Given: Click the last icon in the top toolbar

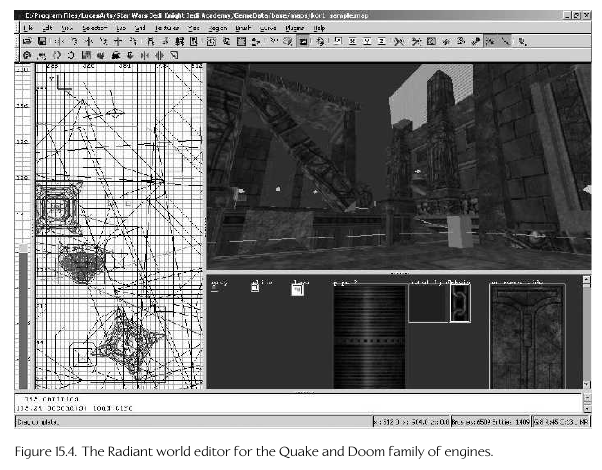Looking at the screenshot, I should [x=524, y=42].
